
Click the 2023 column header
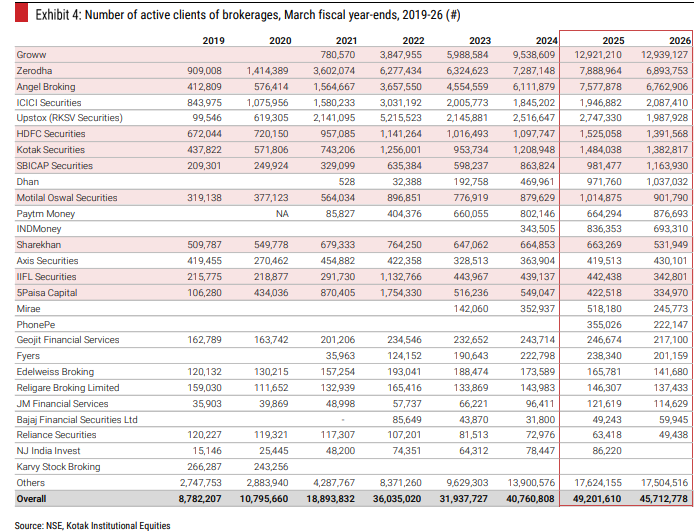477,40
